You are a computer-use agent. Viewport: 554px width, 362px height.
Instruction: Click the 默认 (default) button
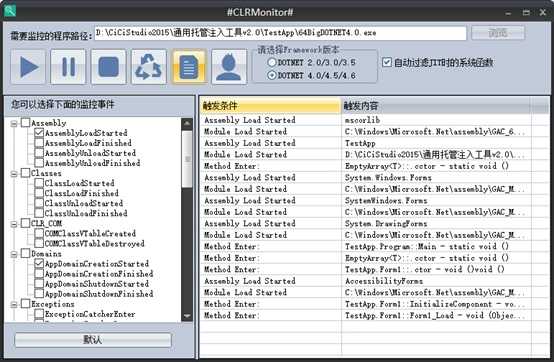(93, 340)
